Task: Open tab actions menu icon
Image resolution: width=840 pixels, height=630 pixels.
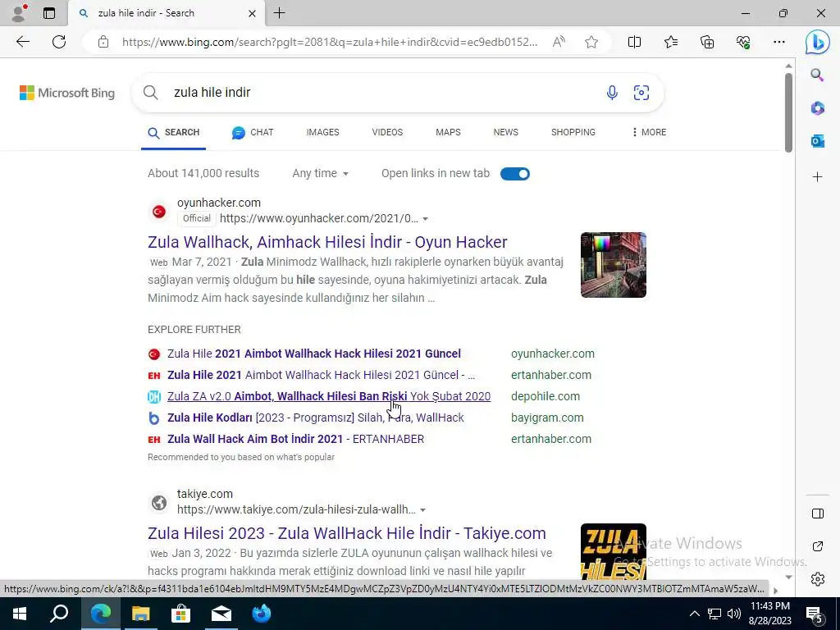Action: (49, 13)
